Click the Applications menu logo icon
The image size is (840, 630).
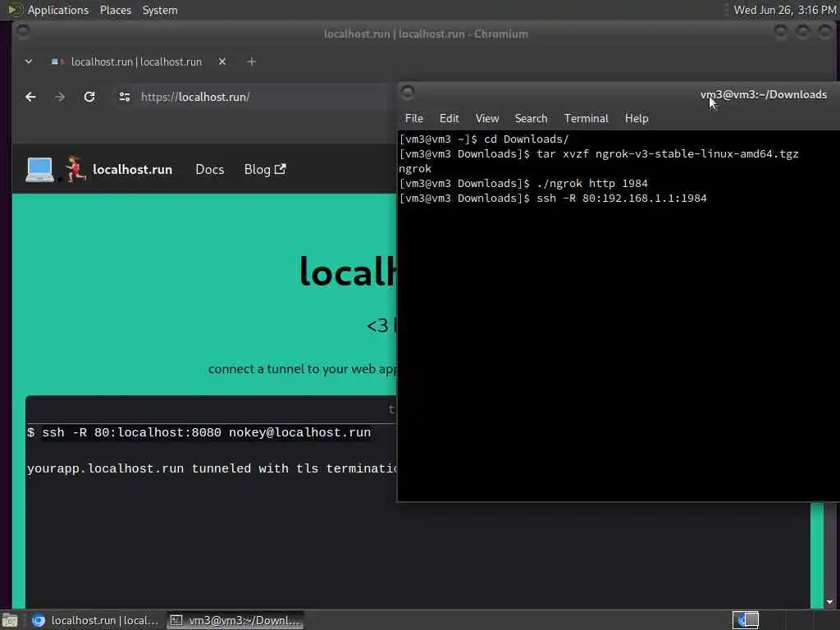(15, 10)
